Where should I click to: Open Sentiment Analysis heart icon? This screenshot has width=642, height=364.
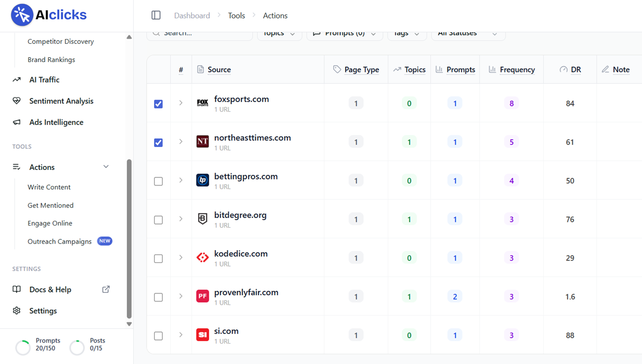(x=17, y=101)
